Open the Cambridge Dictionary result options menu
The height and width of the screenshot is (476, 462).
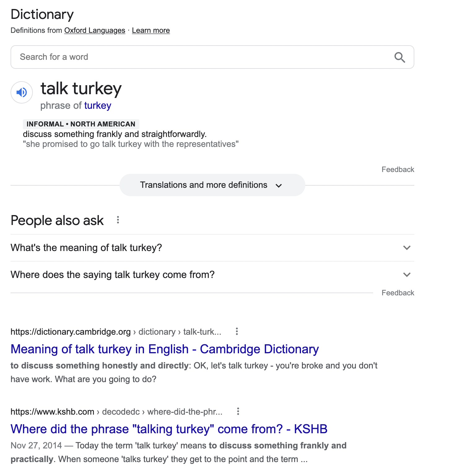[237, 331]
